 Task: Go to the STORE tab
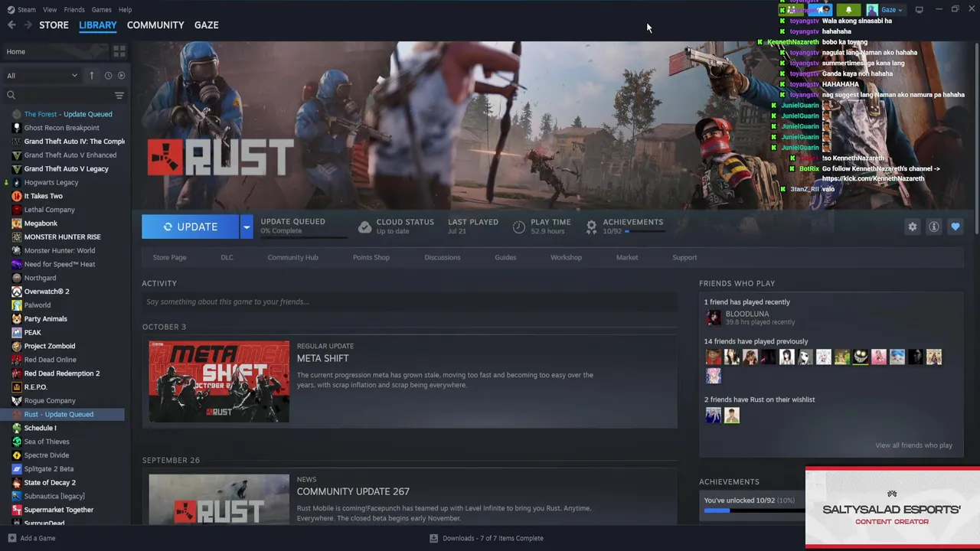[x=54, y=25]
